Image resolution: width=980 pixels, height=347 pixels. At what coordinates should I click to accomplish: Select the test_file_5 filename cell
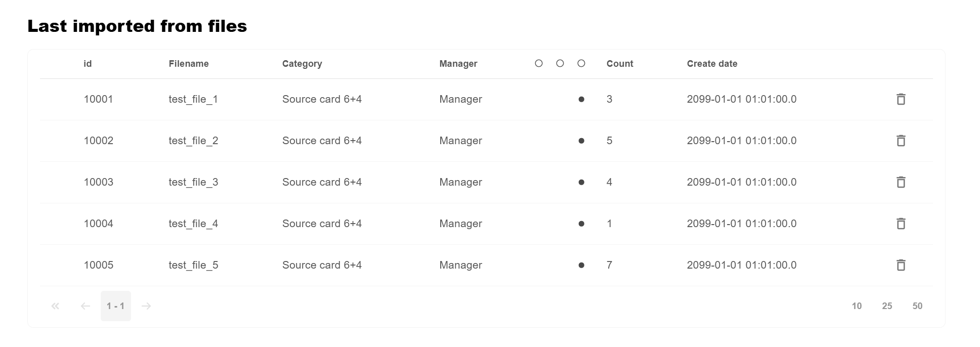click(x=193, y=265)
